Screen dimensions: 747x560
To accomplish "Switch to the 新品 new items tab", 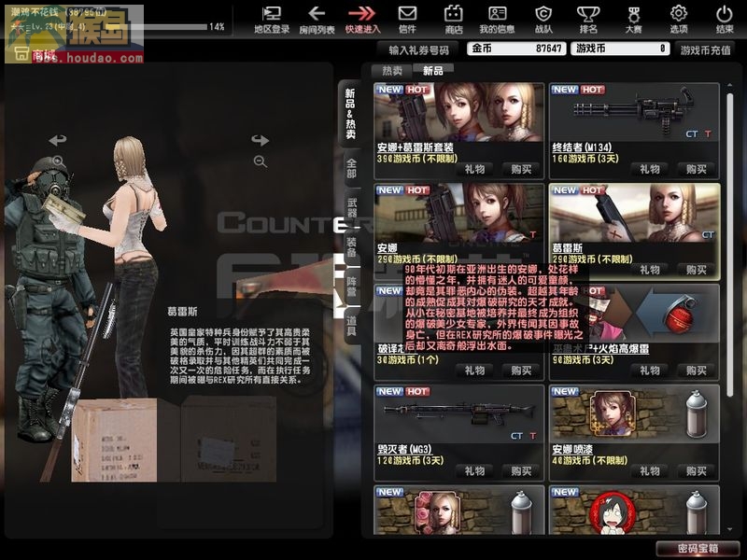I will [x=433, y=71].
